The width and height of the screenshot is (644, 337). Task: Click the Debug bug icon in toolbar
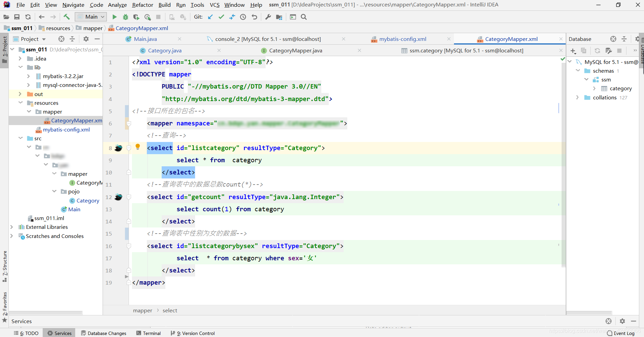click(x=126, y=17)
